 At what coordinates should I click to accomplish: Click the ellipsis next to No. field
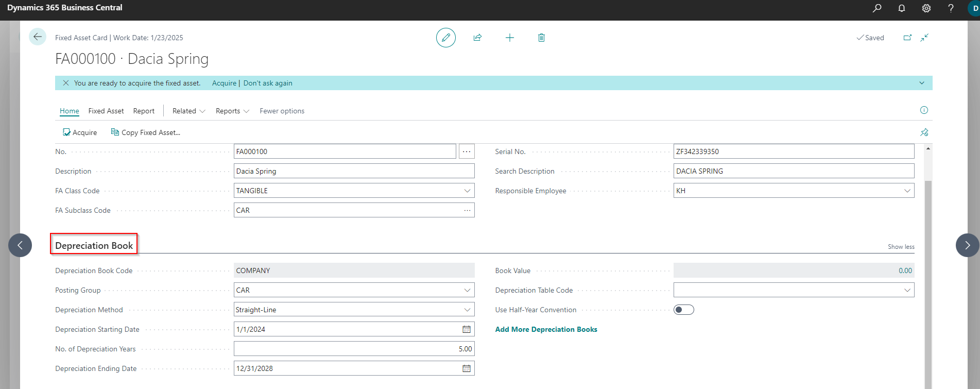tap(467, 151)
